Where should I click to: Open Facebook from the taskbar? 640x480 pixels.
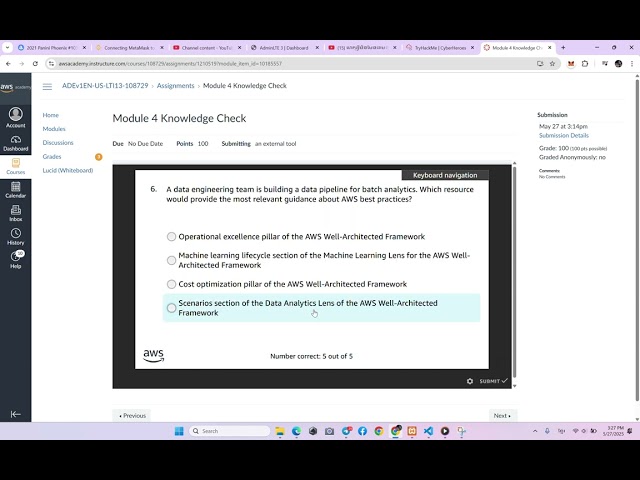362,431
